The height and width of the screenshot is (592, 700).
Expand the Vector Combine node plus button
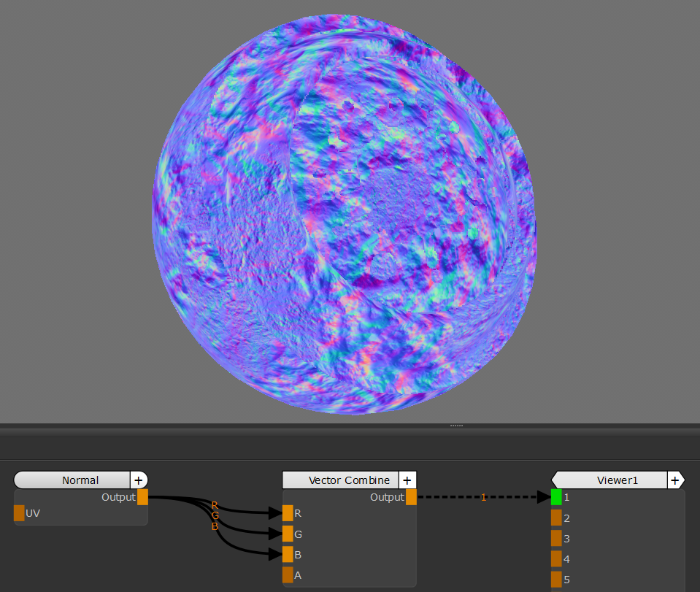click(x=407, y=480)
